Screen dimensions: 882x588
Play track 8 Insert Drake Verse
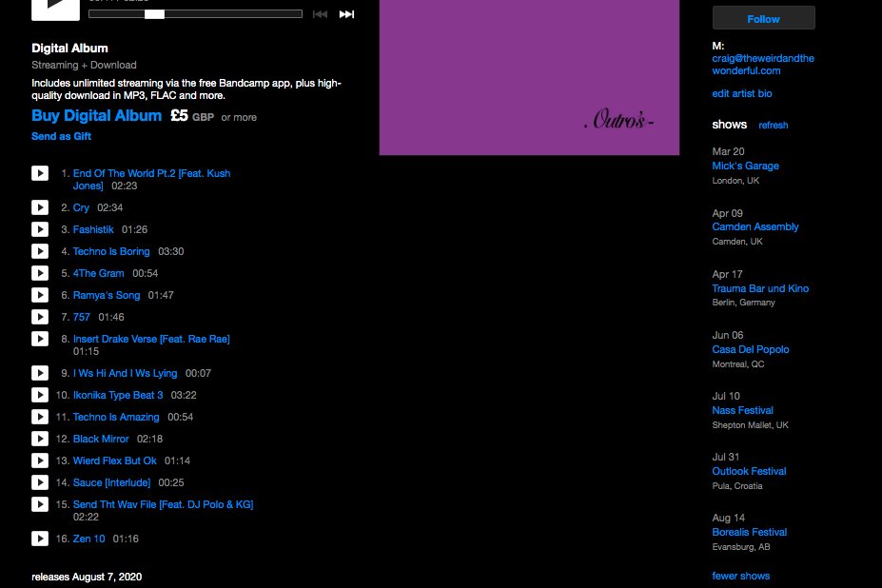[40, 339]
